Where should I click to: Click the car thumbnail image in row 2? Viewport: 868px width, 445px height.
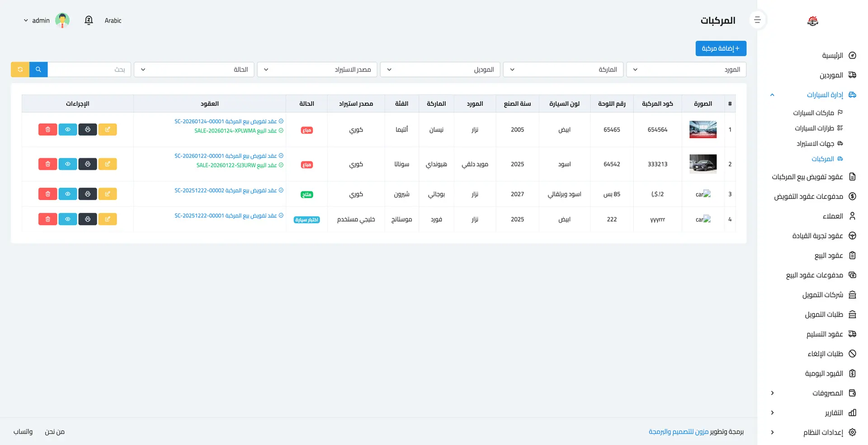click(x=703, y=164)
